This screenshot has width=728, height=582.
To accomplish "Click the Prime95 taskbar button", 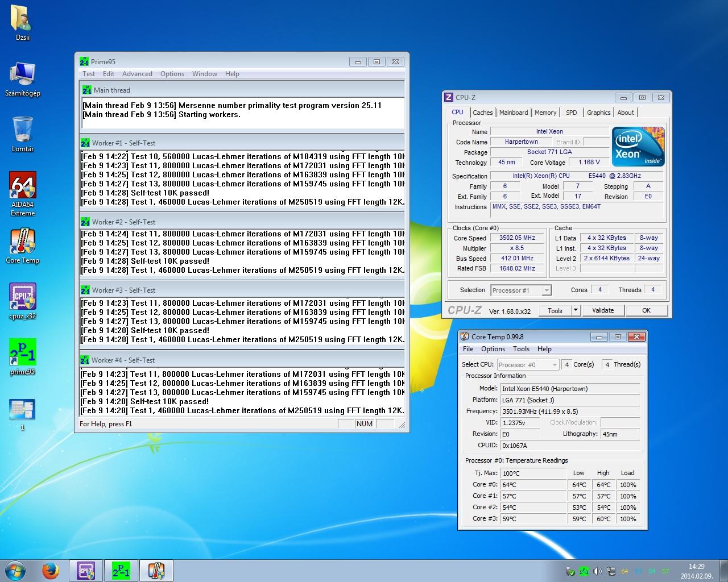I will [121, 571].
